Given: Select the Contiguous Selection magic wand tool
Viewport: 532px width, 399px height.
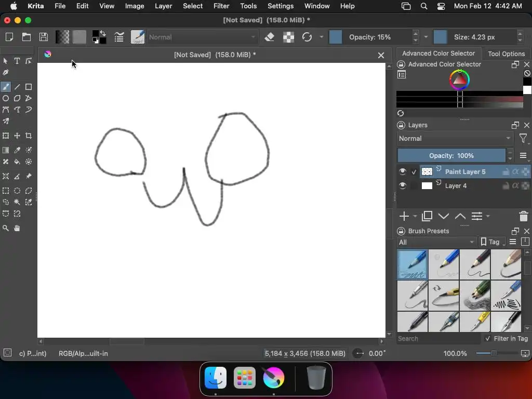Looking at the screenshot, I should 17,202.
